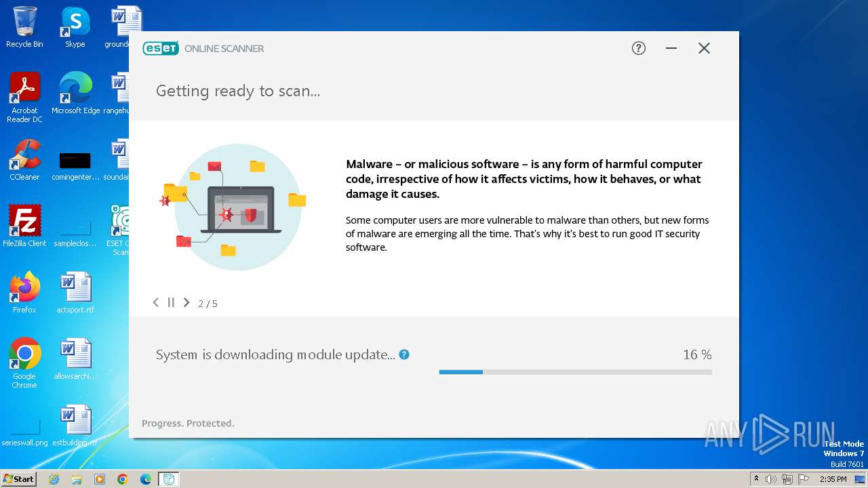This screenshot has width=868, height=488.
Task: Click the 'Getting ready to scan...' heading
Action: (x=238, y=91)
